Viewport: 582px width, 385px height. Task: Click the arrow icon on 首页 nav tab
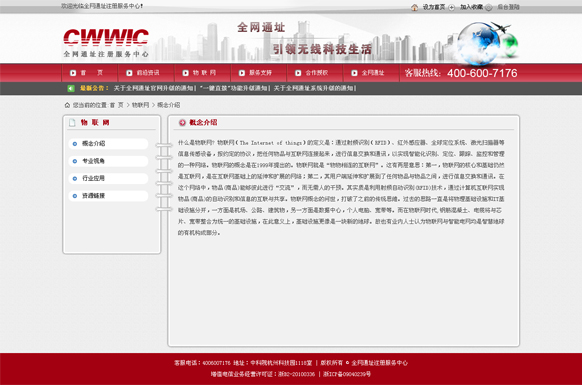[x=73, y=73]
